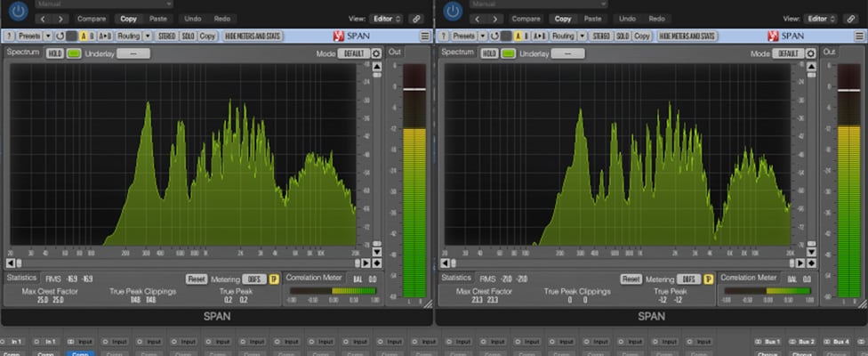Screen dimensions: 868x356
Task: Toggle power button in left SPAN window
Action: pyautogui.click(x=19, y=11)
